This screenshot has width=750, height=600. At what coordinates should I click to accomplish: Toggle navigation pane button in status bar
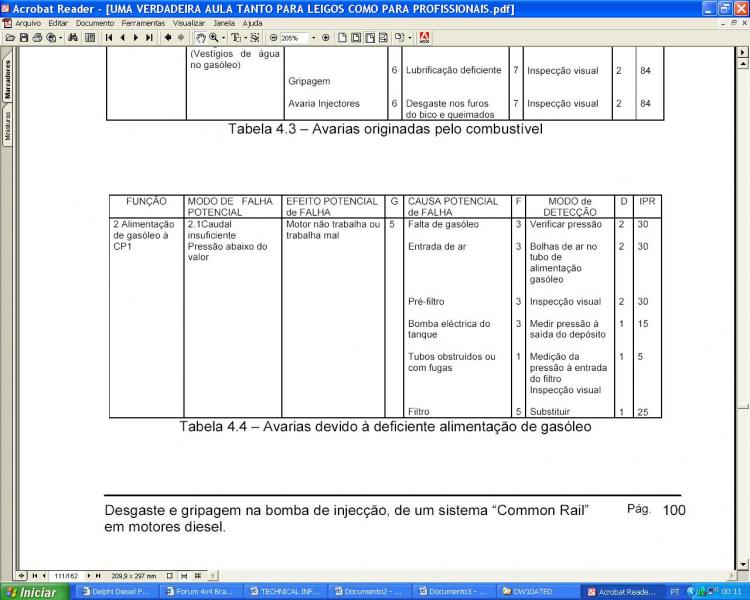tap(22, 576)
